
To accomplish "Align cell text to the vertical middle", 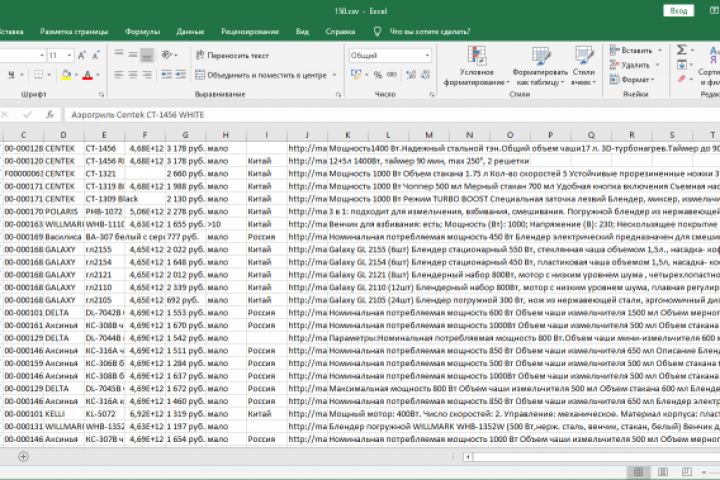I will click(133, 55).
